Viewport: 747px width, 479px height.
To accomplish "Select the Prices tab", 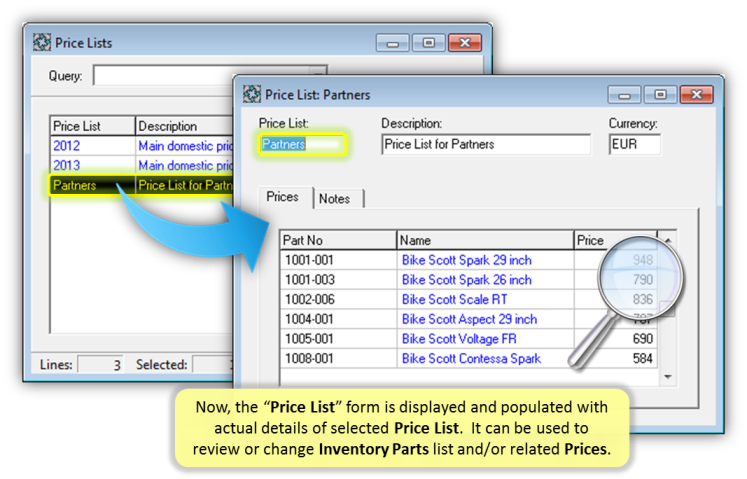I will [x=282, y=197].
